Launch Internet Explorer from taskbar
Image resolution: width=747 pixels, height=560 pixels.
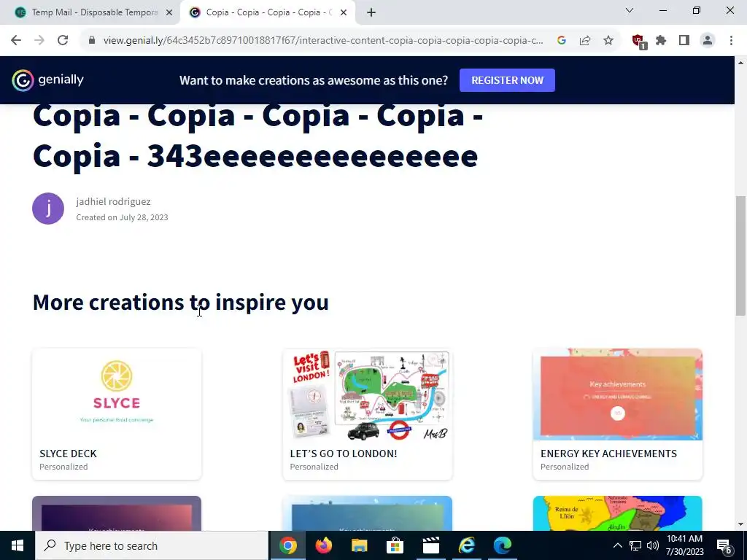coord(466,545)
